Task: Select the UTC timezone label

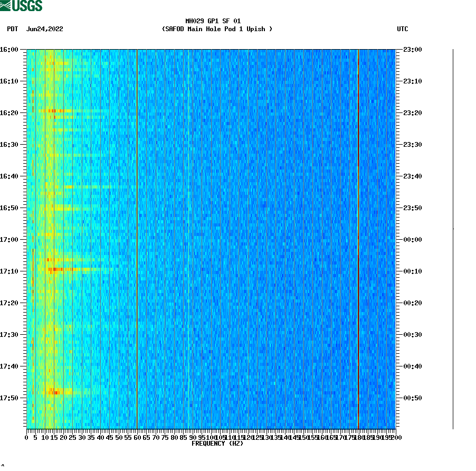Action: point(404,30)
